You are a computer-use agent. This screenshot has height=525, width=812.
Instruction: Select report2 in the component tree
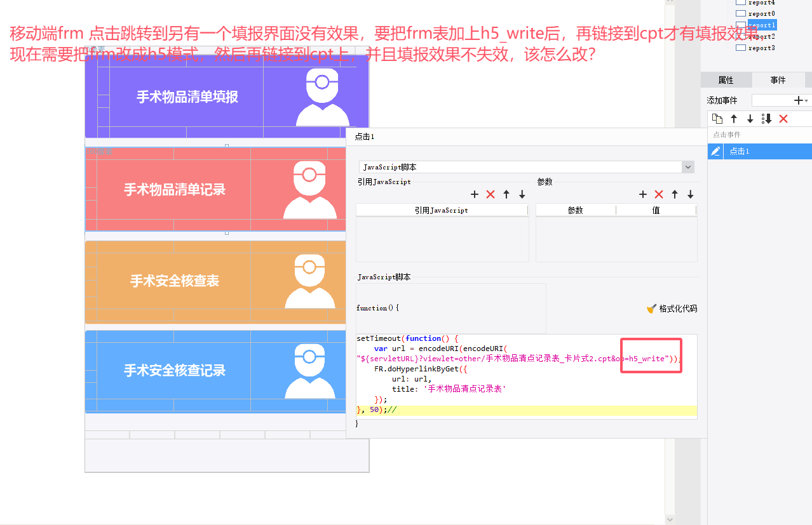(x=755, y=36)
